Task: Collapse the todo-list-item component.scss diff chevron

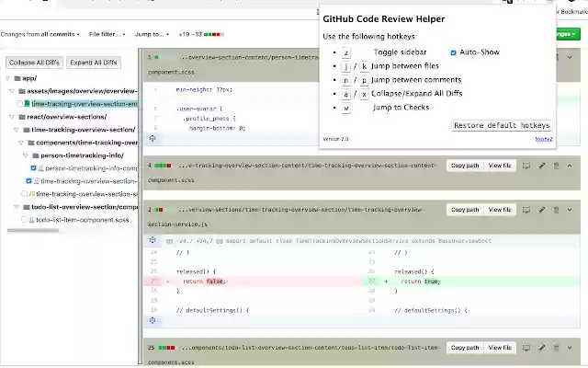Action: (570, 348)
